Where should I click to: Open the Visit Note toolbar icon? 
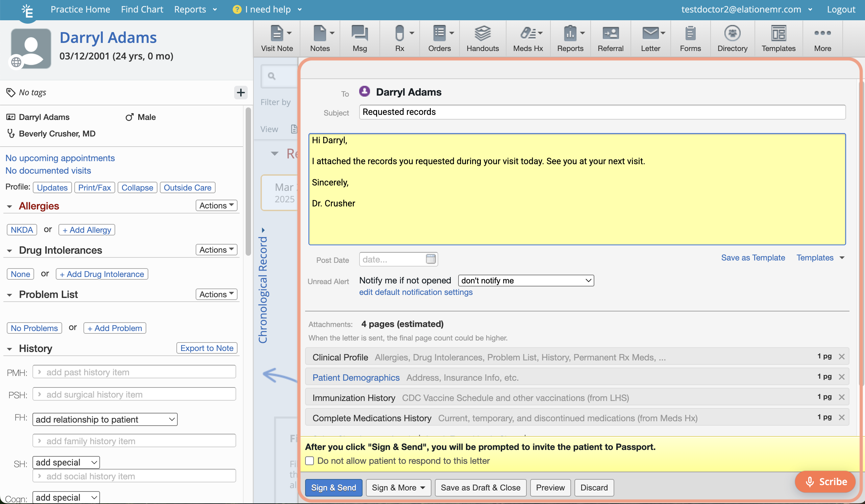tap(277, 39)
